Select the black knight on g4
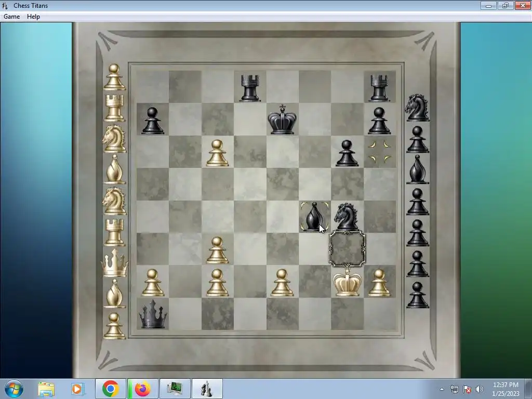Screen dimensions: 532x399 click(347, 217)
